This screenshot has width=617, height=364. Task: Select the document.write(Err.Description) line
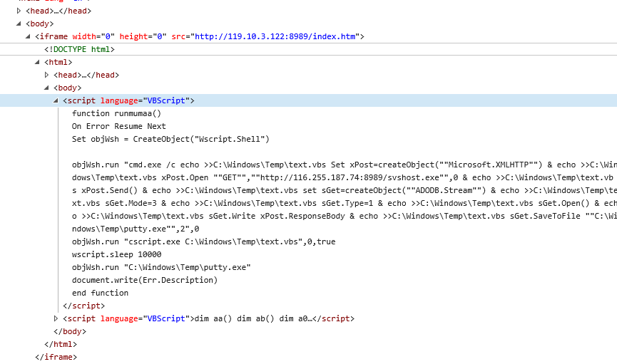pos(144,280)
